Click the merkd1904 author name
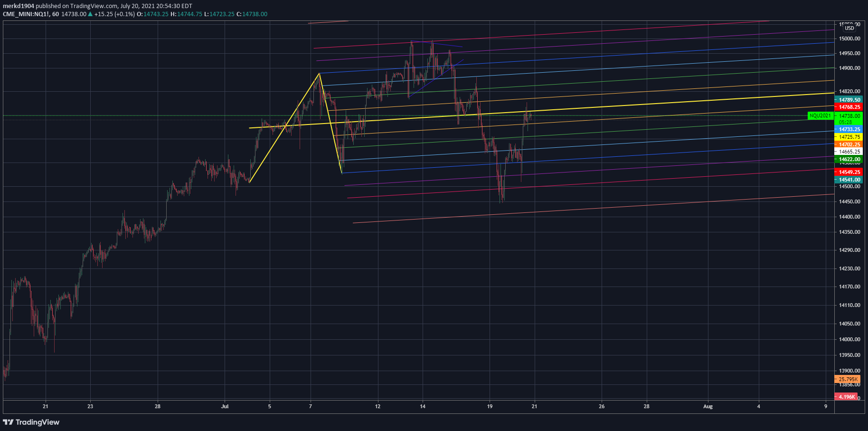 (19, 6)
